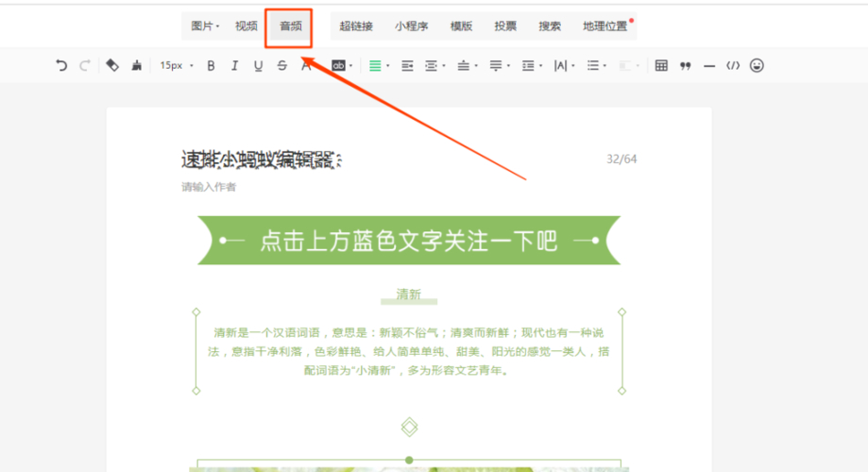Open the green text alignment dropdown
Image resolution: width=868 pixels, height=472 pixels.
pos(379,65)
